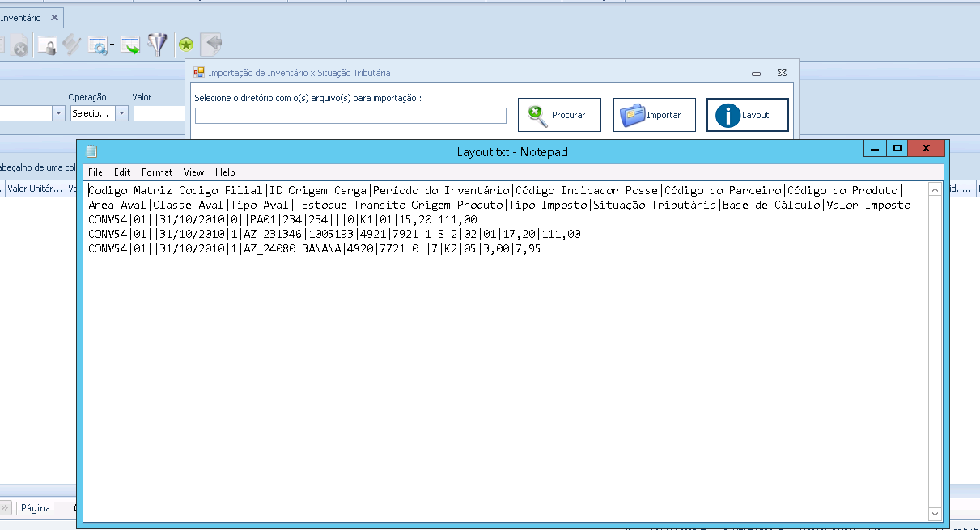Click the text 'Base de Cálculo' in Notepad

[x=771, y=205]
